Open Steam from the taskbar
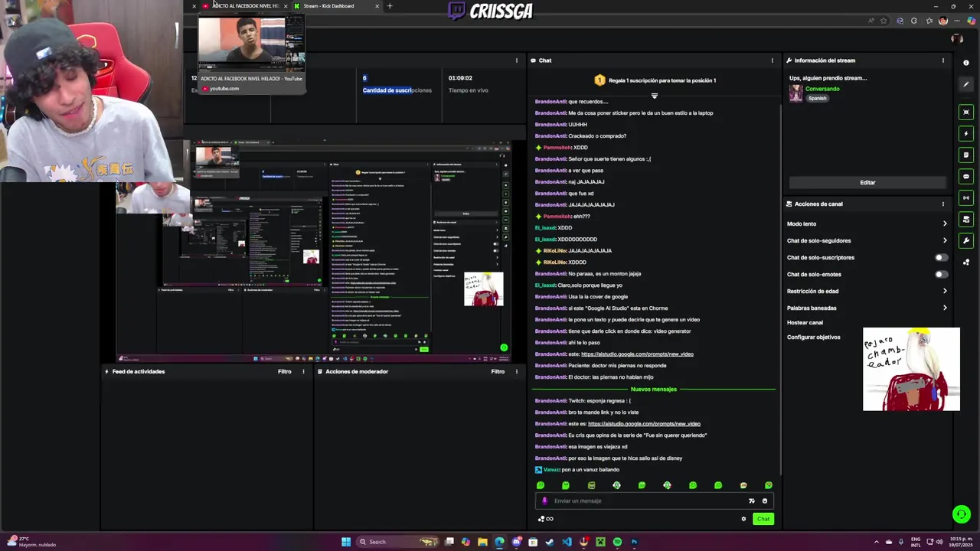This screenshot has width=980, height=551. click(550, 542)
